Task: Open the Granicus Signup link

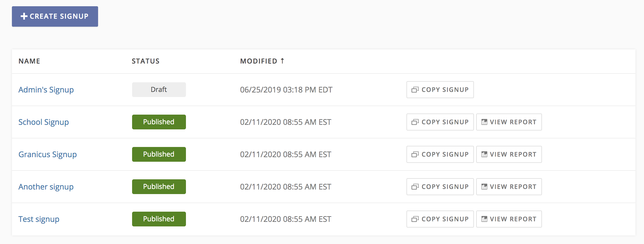Action: [48, 154]
